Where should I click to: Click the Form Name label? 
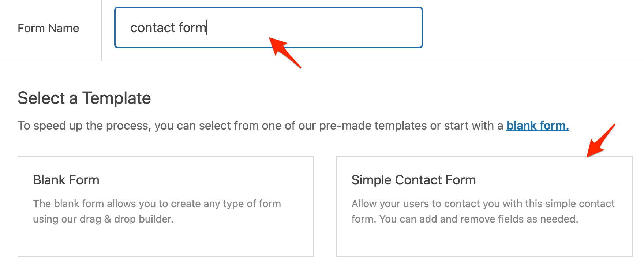click(48, 28)
